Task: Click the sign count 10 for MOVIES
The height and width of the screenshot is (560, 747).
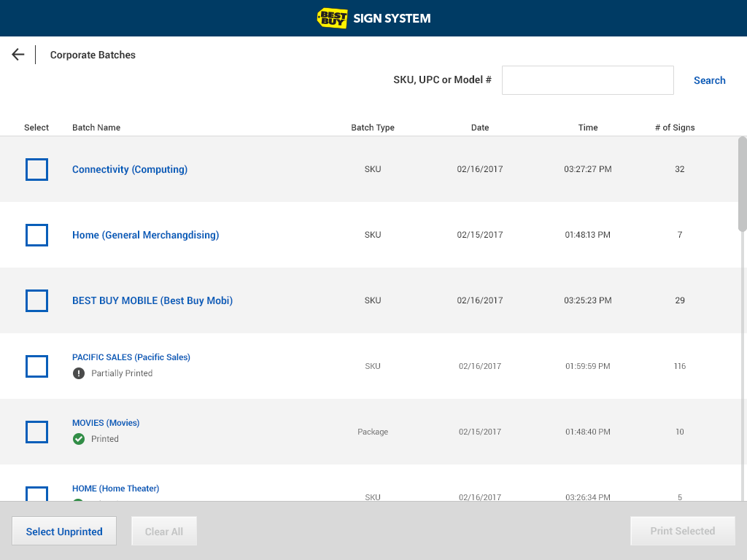Action: [x=680, y=432]
